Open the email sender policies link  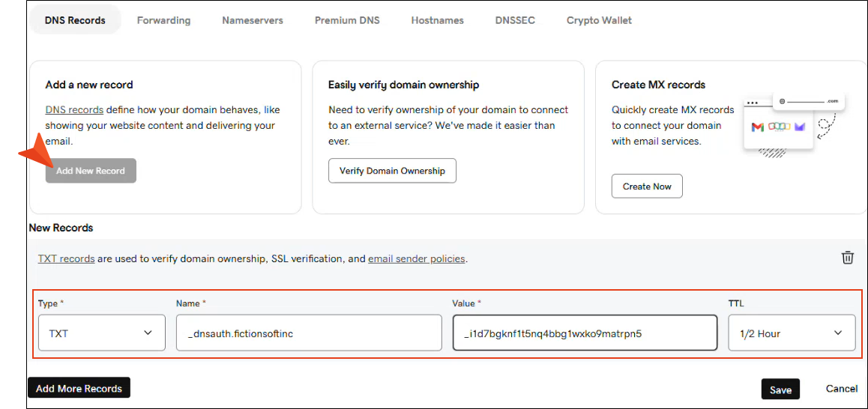416,259
